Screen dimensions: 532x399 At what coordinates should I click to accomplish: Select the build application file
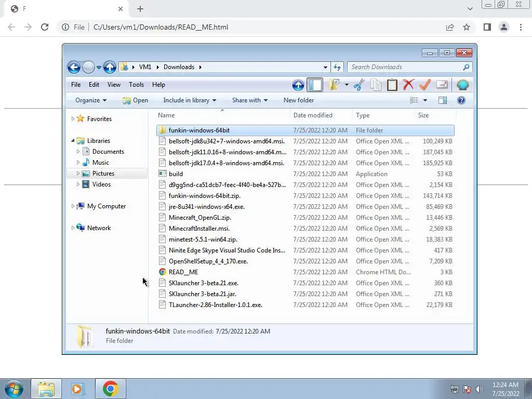305,174
